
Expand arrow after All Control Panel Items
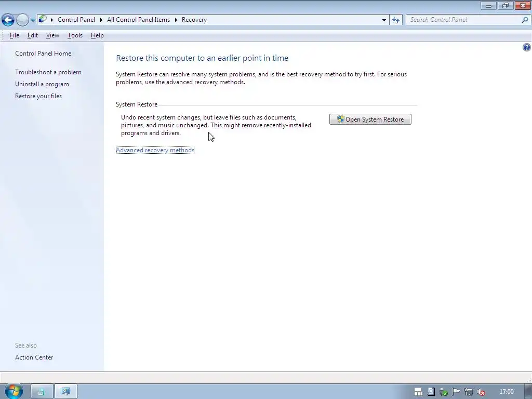coord(176,20)
